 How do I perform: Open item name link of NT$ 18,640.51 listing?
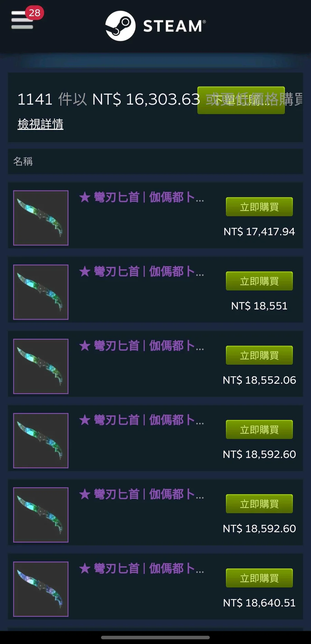142,569
